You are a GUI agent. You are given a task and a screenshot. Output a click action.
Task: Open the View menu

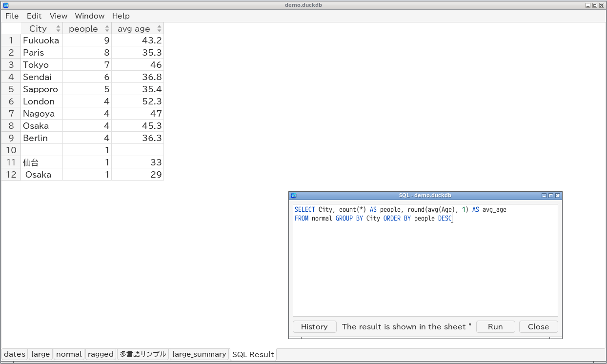[59, 16]
